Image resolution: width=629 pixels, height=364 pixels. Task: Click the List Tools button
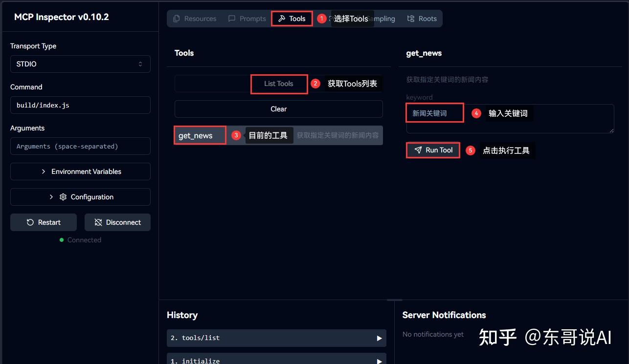pos(278,84)
